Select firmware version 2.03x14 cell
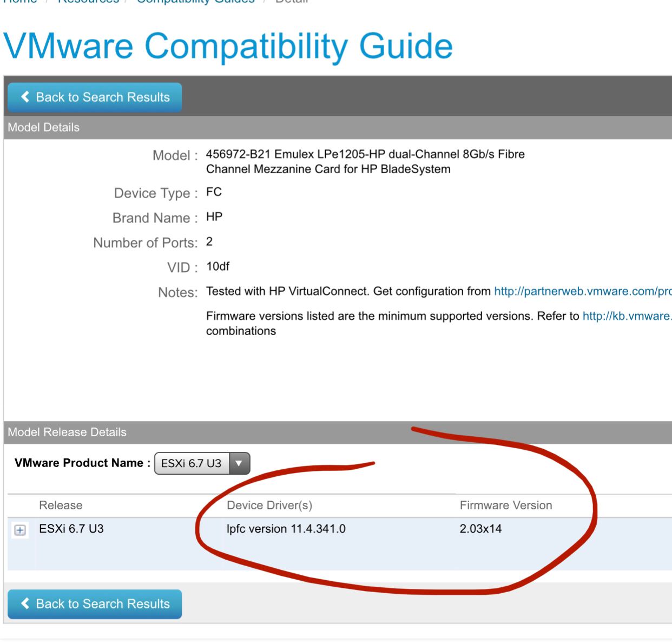672x643 pixels. coord(480,529)
